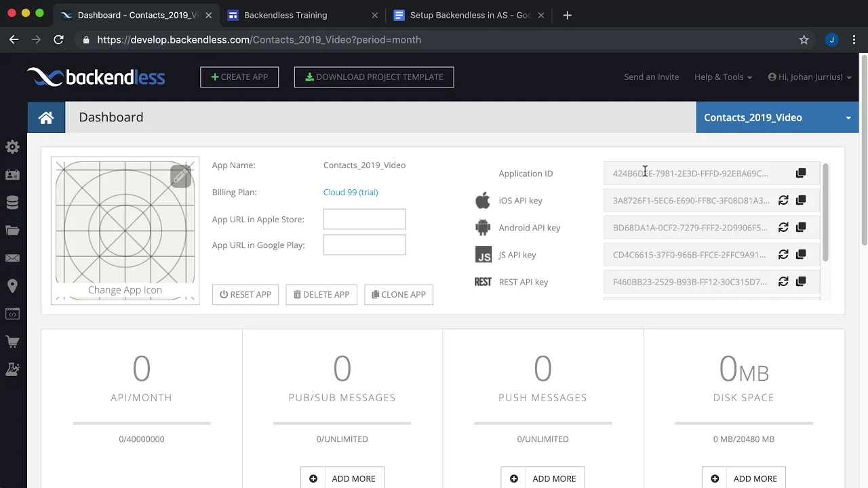This screenshot has height=488, width=868.
Task: Select the Dashboard - Contacts_2019_Video browser tab
Action: coord(136,15)
